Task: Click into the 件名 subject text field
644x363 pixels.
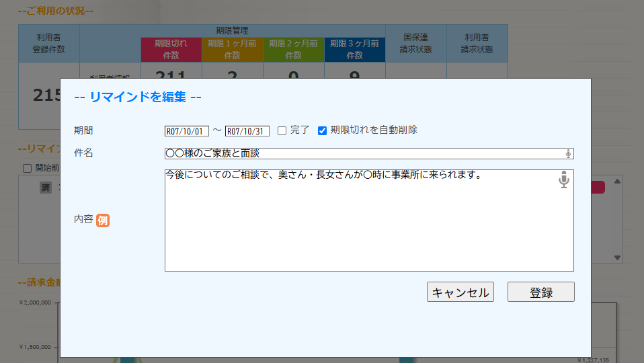Action: (x=363, y=154)
